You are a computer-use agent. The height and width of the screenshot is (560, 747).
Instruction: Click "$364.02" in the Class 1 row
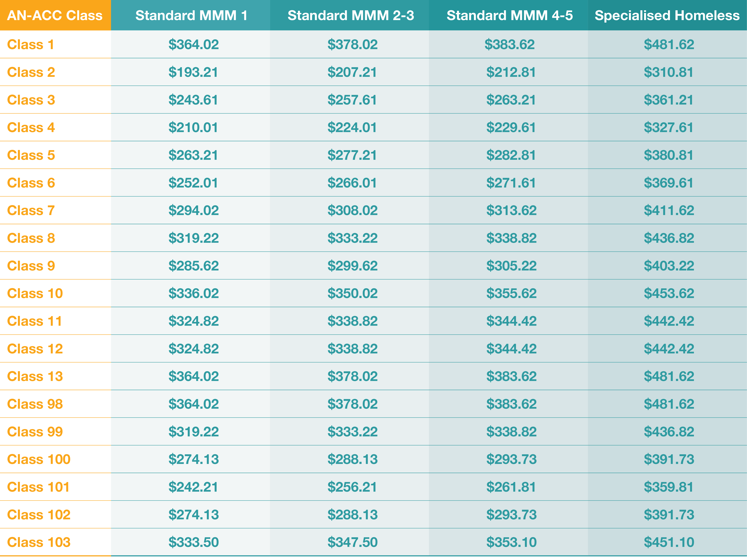[194, 45]
